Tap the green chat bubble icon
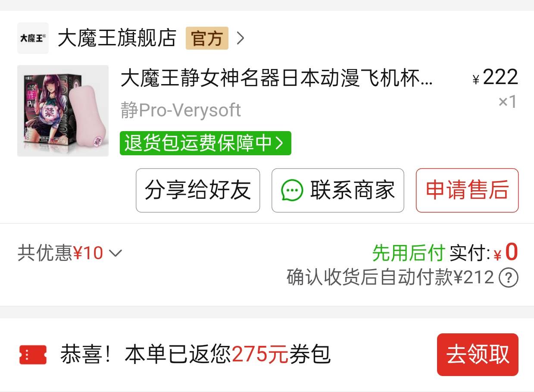This screenshot has width=534, height=392. 292,190
